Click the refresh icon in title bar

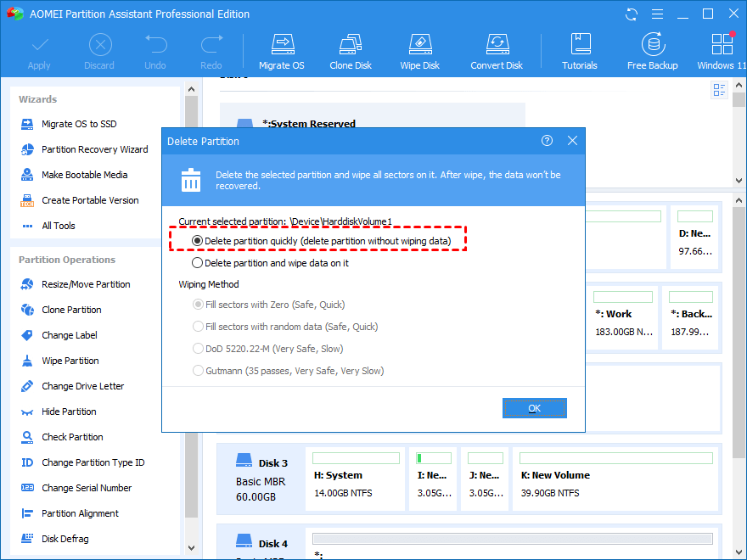coord(632,14)
